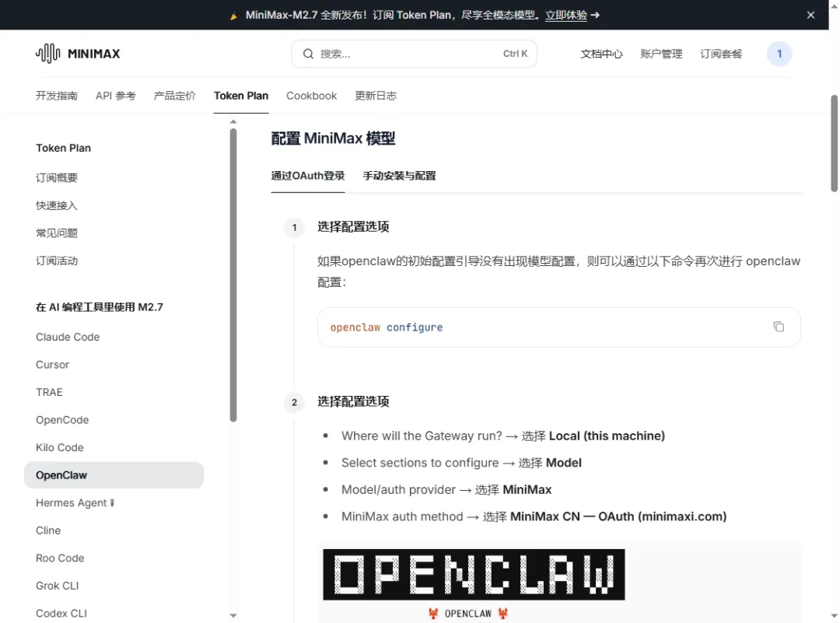Click the OPENCLAW banner image

(474, 574)
